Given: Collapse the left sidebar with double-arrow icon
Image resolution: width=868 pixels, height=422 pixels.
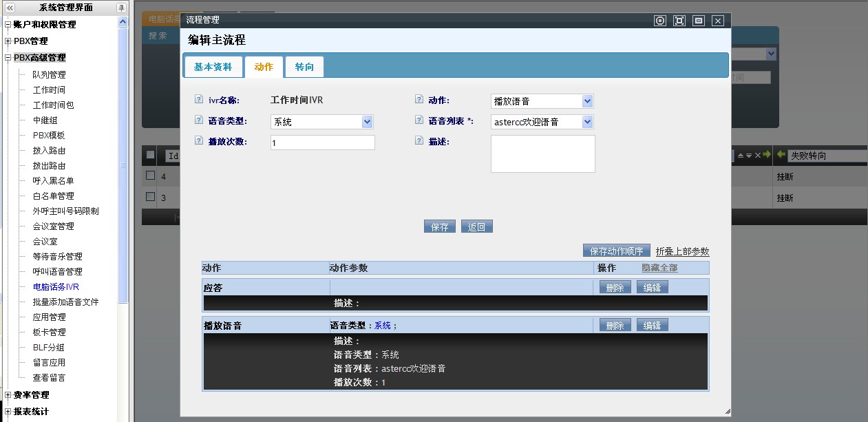Looking at the screenshot, I should point(10,8).
